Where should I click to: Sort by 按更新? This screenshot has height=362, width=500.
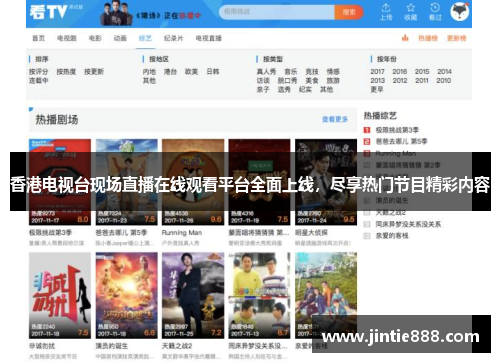pyautogui.click(x=94, y=72)
